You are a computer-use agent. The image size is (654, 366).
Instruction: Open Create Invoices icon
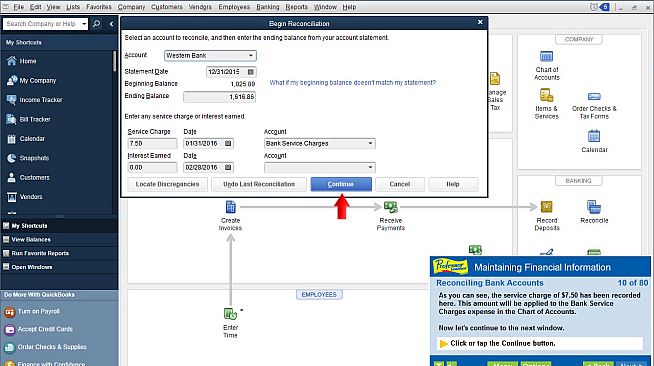click(x=231, y=207)
